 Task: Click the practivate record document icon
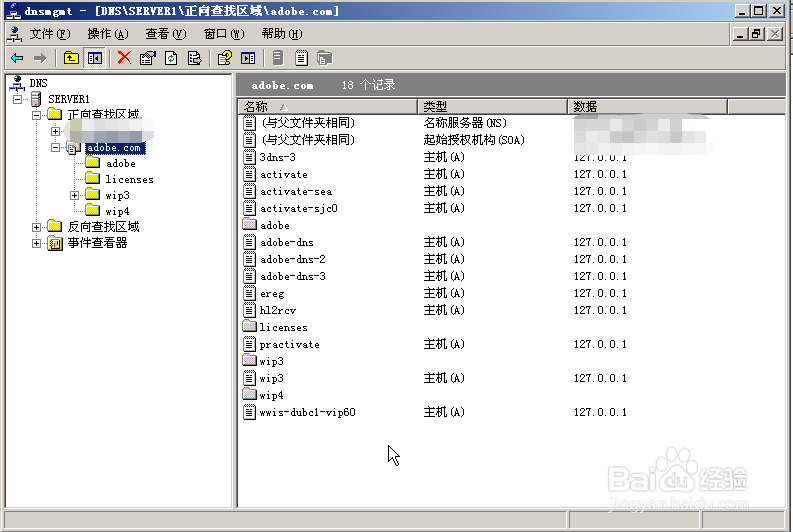249,344
